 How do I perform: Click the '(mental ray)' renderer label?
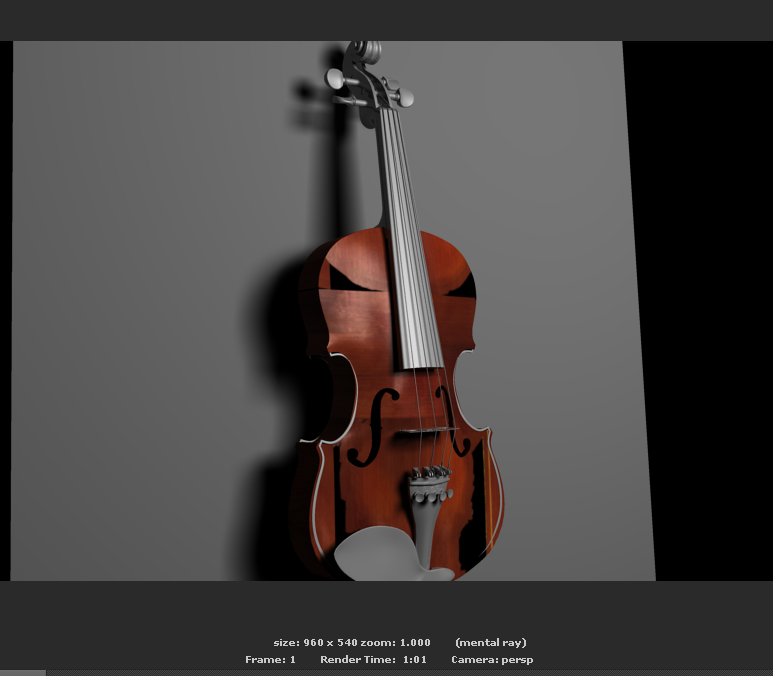[x=491, y=642]
